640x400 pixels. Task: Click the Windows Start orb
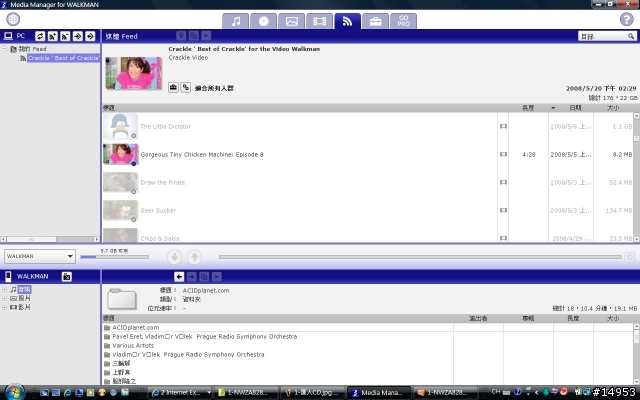tap(14, 392)
